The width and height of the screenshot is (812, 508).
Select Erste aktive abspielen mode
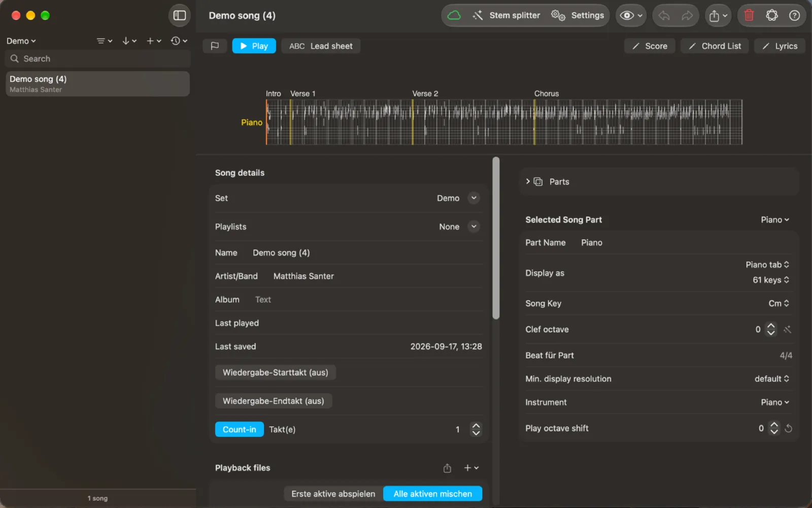click(x=333, y=494)
